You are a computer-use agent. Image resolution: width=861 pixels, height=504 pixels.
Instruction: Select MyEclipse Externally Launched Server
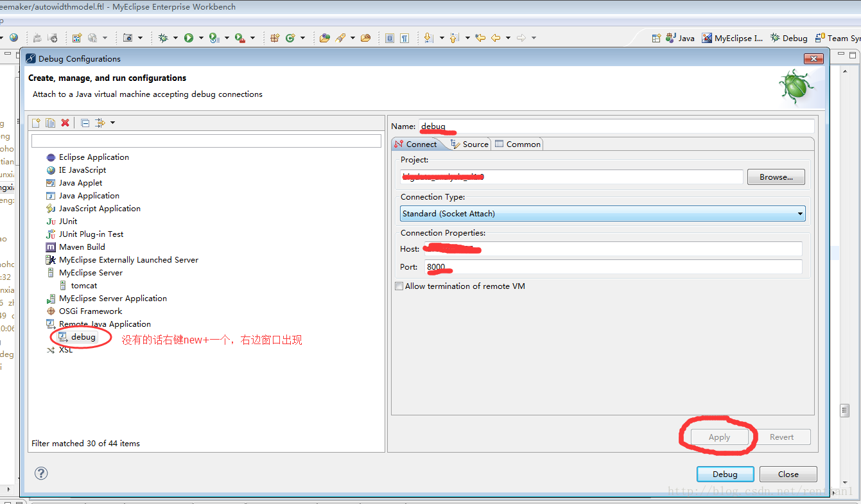pyautogui.click(x=122, y=260)
